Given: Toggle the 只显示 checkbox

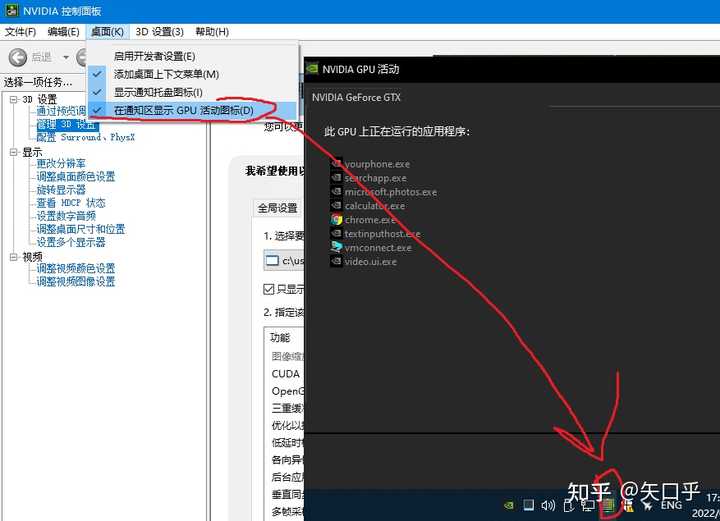Looking at the screenshot, I should click(x=269, y=289).
